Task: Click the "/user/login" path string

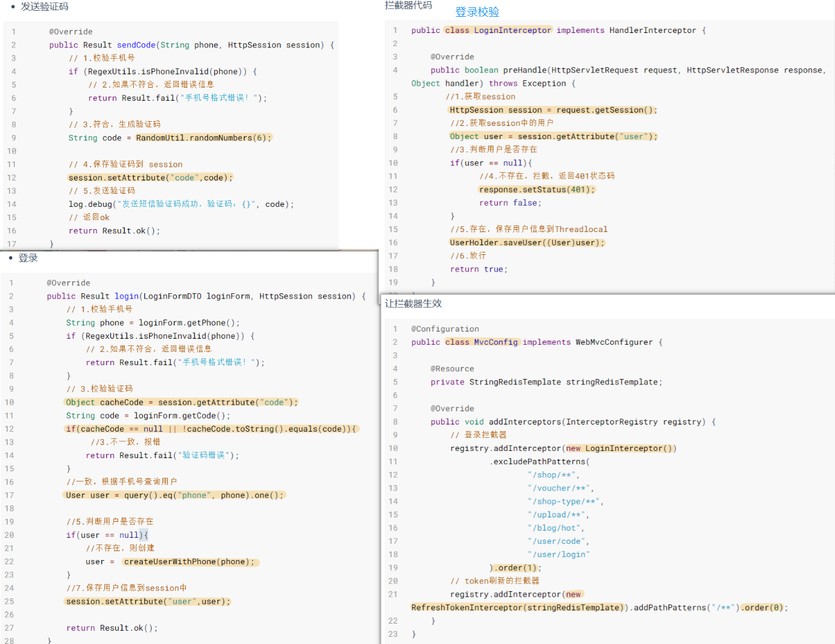Action: 559,555
